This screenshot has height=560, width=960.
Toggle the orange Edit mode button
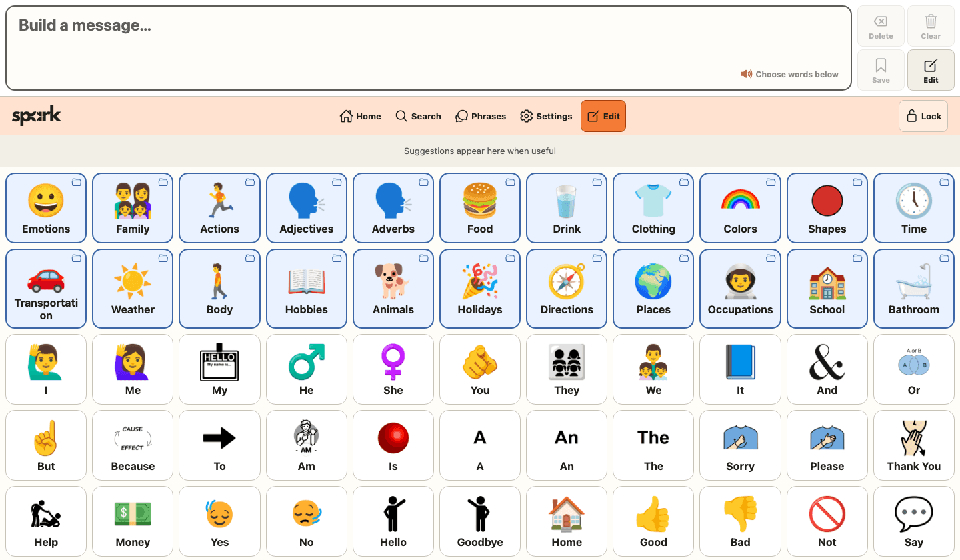[x=603, y=116]
